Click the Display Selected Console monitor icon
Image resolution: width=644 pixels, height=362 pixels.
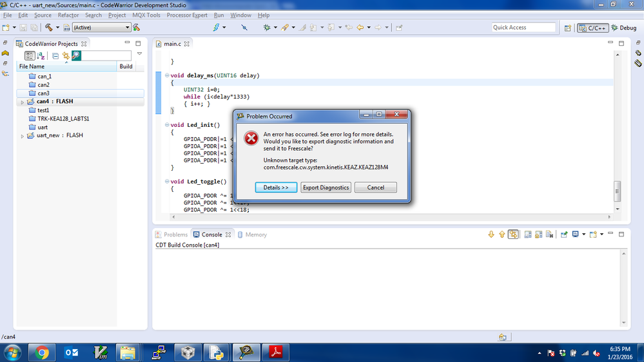pos(576,234)
